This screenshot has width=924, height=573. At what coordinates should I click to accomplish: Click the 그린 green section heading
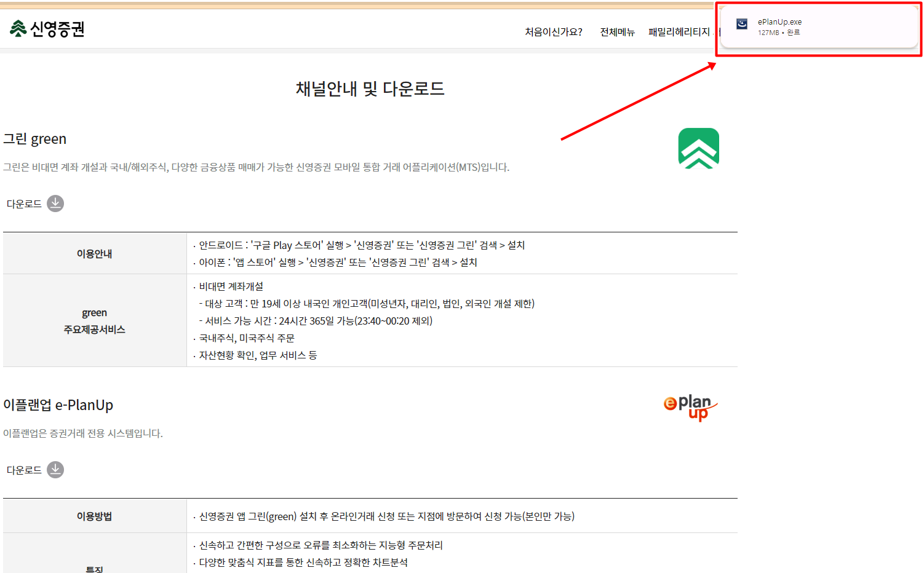point(35,139)
